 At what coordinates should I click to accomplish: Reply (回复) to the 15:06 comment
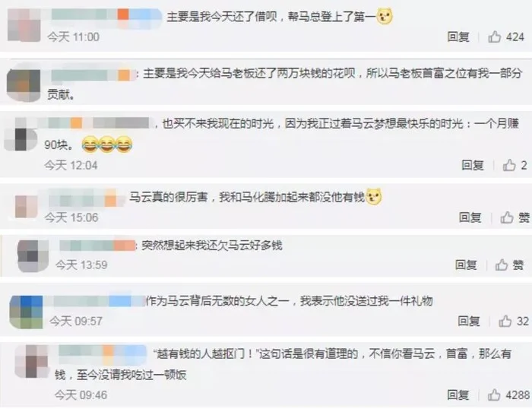pyautogui.click(x=470, y=217)
